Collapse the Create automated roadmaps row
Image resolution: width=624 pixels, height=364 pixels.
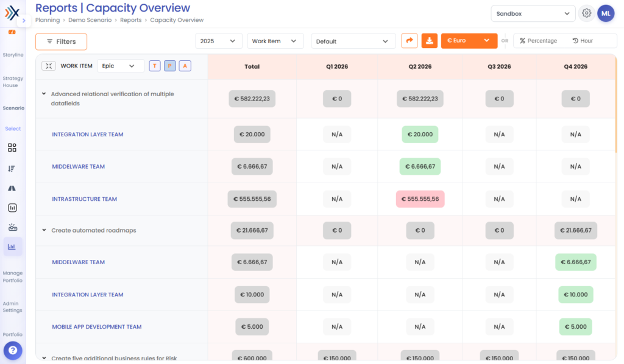[44, 230]
